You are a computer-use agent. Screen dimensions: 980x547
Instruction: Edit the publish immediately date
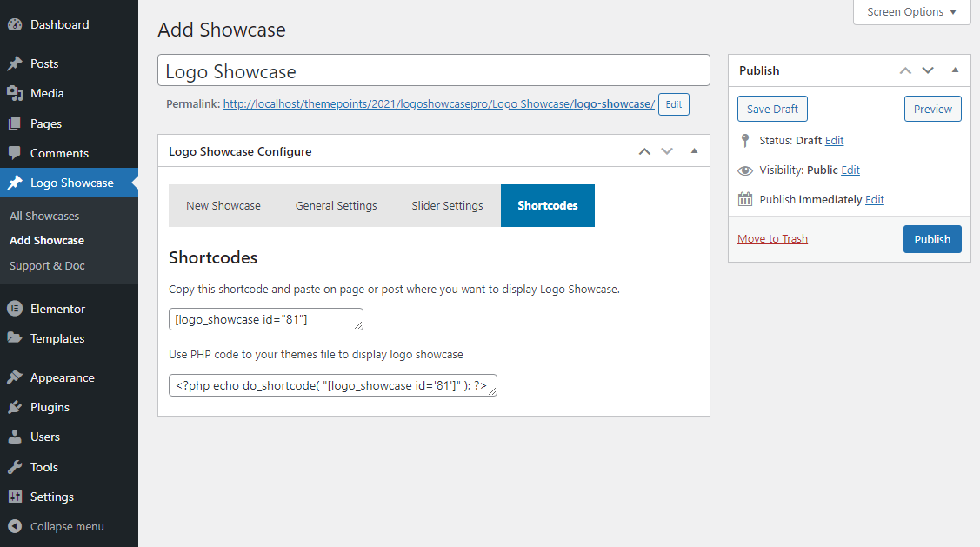click(x=875, y=199)
